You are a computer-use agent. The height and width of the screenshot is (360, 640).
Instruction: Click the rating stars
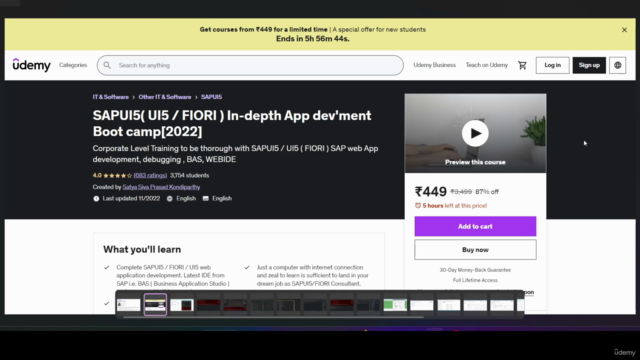click(118, 176)
